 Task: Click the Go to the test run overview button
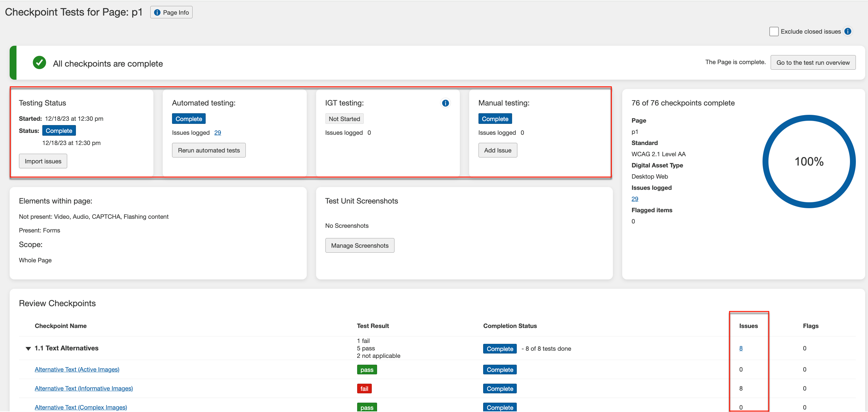tap(812, 63)
